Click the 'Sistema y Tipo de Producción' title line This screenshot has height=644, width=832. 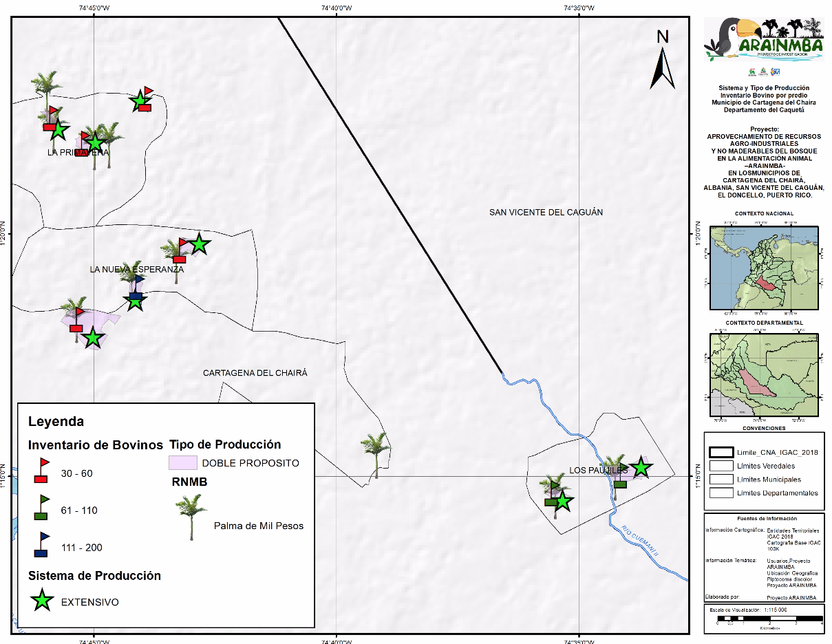tap(765, 88)
